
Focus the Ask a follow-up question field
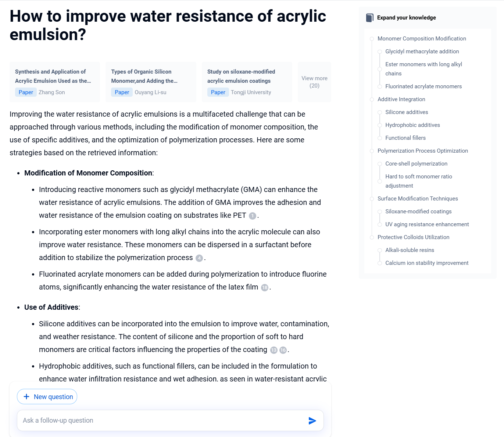[x=162, y=420]
